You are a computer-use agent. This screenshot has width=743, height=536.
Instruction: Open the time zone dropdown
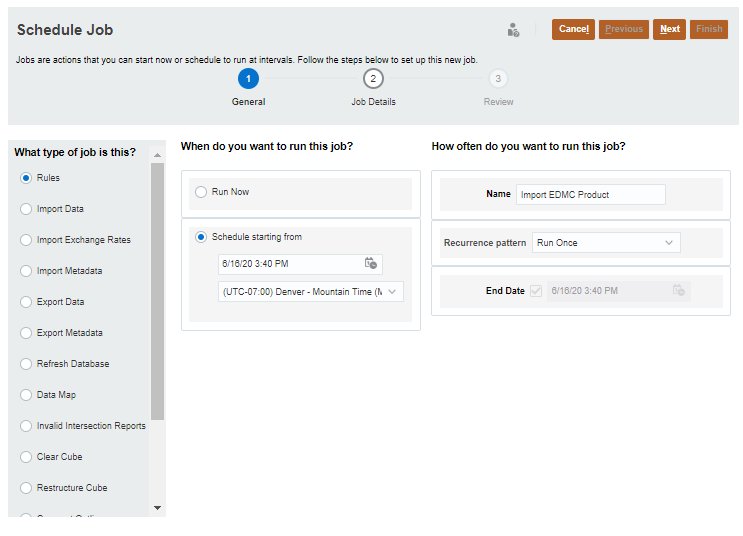pos(310,292)
